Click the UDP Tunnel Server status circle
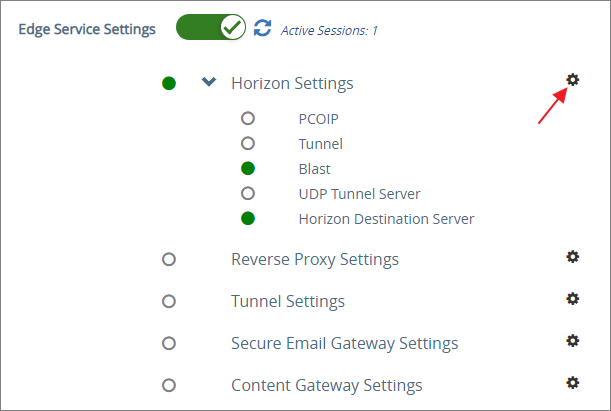 (x=248, y=194)
